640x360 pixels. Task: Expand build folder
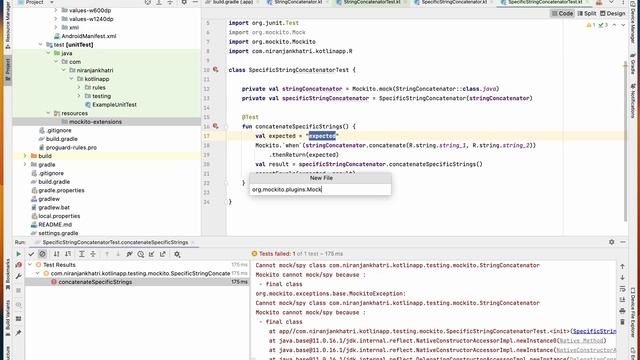click(25, 156)
